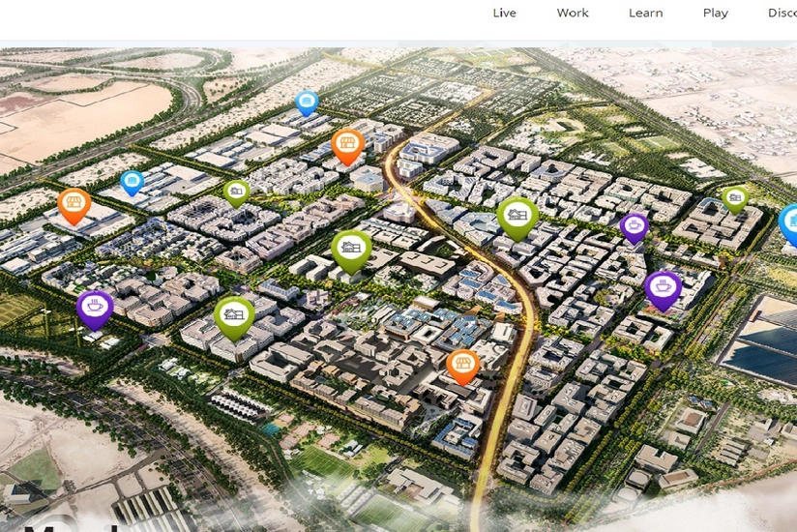Click the large purple coffee cup pin on the right
The image size is (797, 532).
coord(663,290)
